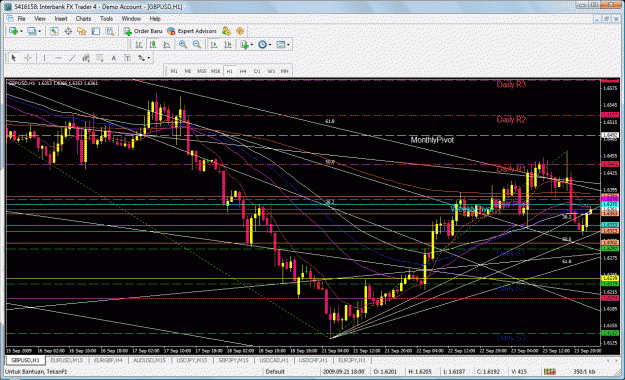This screenshot has width=625, height=380.
Task: Toggle chart Auto Scroll
Action: (214, 45)
